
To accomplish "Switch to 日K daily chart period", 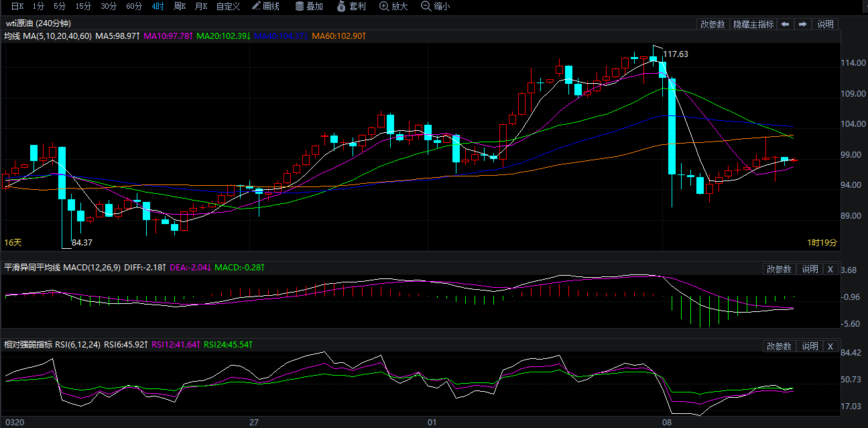I will pos(17,7).
